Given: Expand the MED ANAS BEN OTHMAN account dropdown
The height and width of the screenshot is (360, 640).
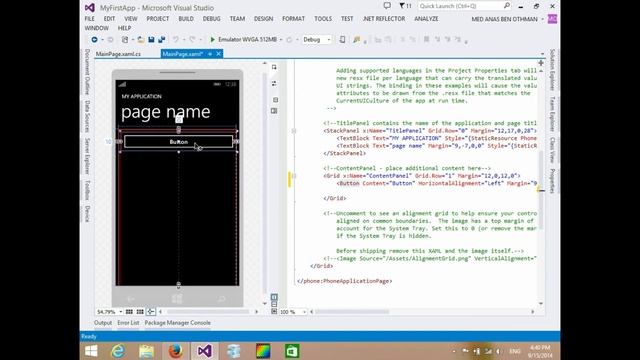Looking at the screenshot, I should [542, 19].
